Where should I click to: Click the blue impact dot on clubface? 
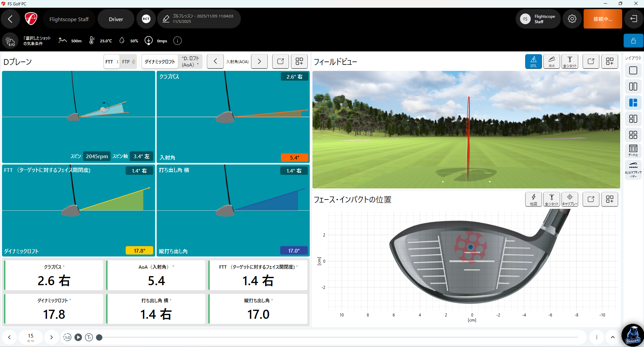(x=470, y=247)
